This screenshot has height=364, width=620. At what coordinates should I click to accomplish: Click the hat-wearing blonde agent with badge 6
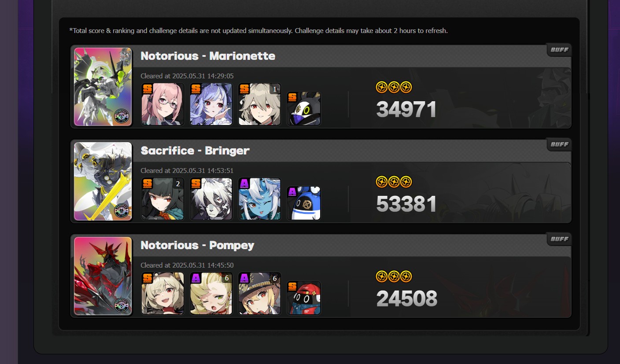pos(259,294)
